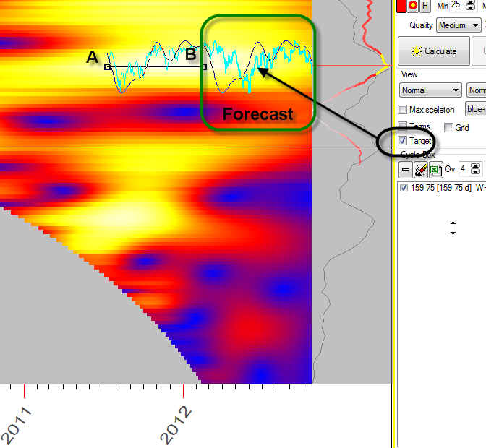Toggle the Grid checkbox

click(x=448, y=128)
